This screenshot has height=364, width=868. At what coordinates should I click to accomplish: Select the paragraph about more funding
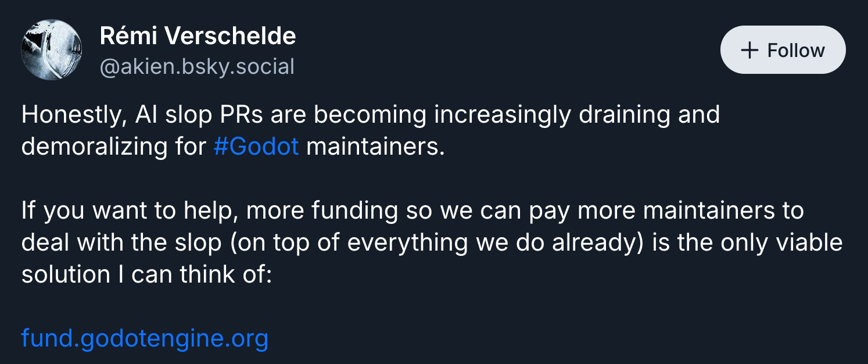click(413, 210)
